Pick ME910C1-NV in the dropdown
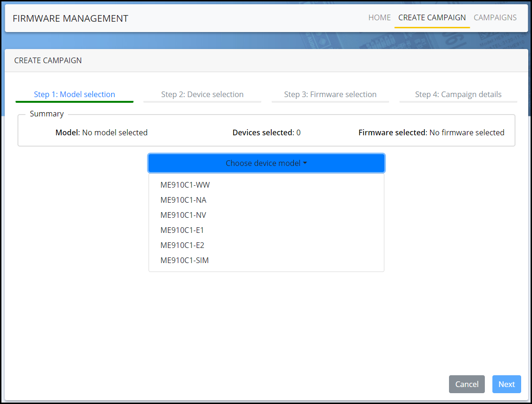Screen dimensions: 532x404 click(x=266, y=215)
